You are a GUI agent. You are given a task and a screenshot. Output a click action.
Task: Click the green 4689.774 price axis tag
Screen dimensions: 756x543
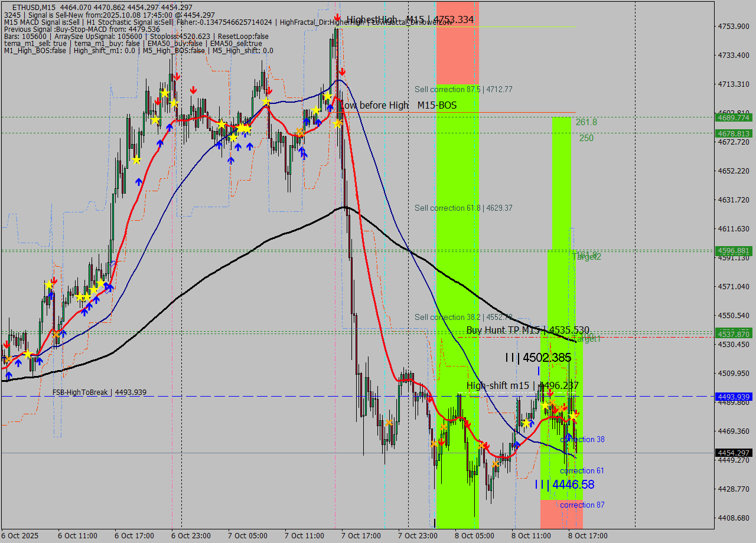733,117
